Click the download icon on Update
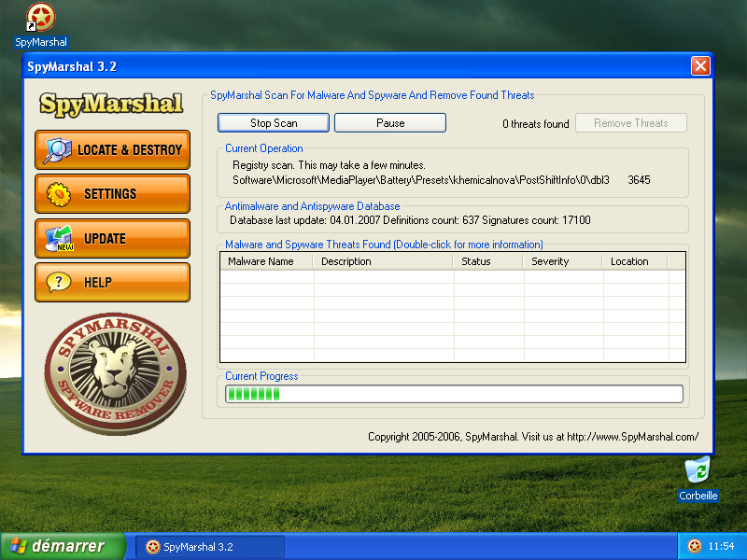The width and height of the screenshot is (747, 560). [x=59, y=239]
